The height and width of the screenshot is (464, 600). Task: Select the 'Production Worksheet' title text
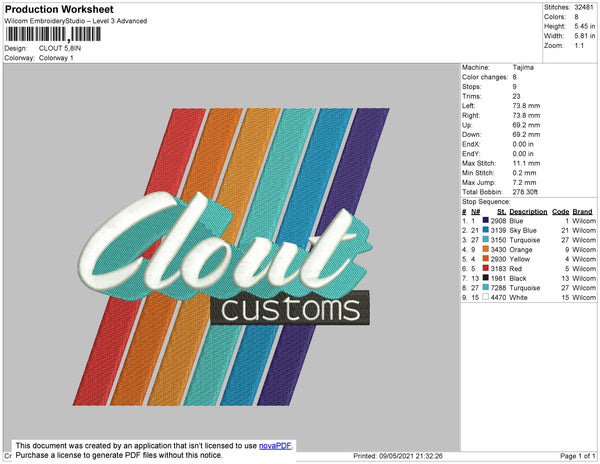coord(59,9)
